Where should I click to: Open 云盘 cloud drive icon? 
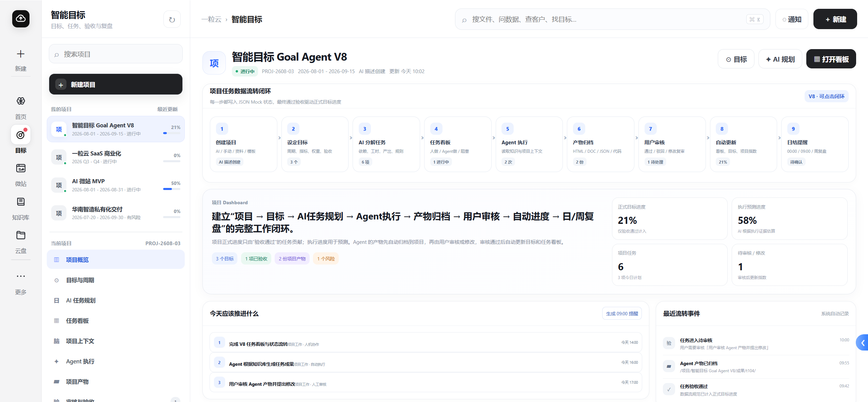pyautogui.click(x=21, y=235)
